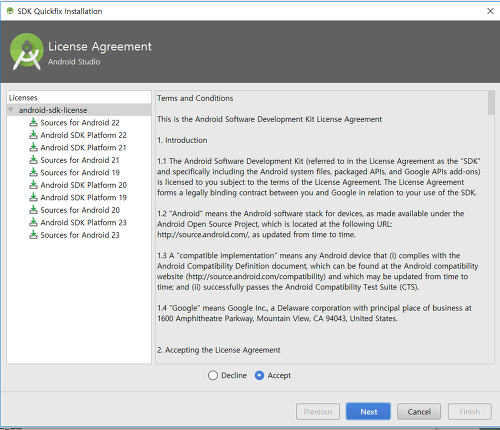Click the 'License Agreement' title text
500x430 pixels.
pyautogui.click(x=100, y=47)
